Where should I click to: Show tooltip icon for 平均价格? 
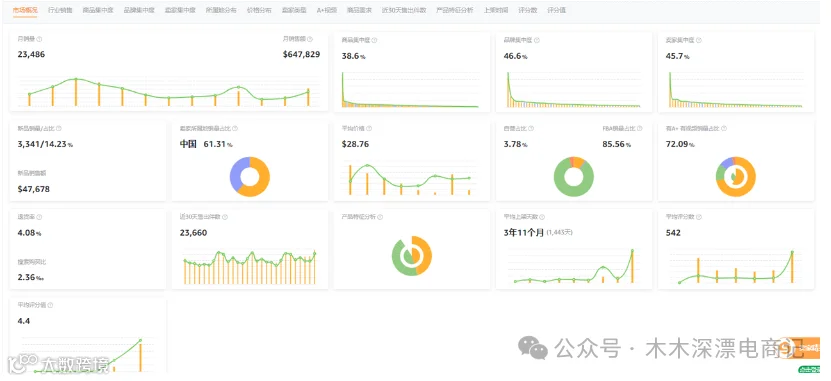coord(369,129)
